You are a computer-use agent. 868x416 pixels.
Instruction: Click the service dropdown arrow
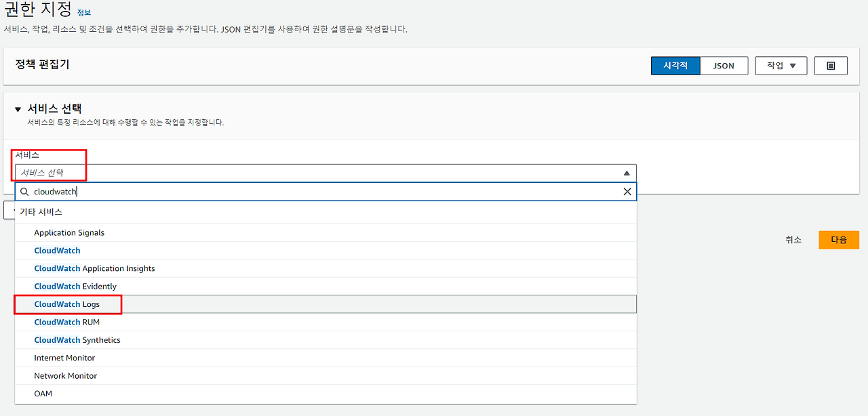coord(627,173)
